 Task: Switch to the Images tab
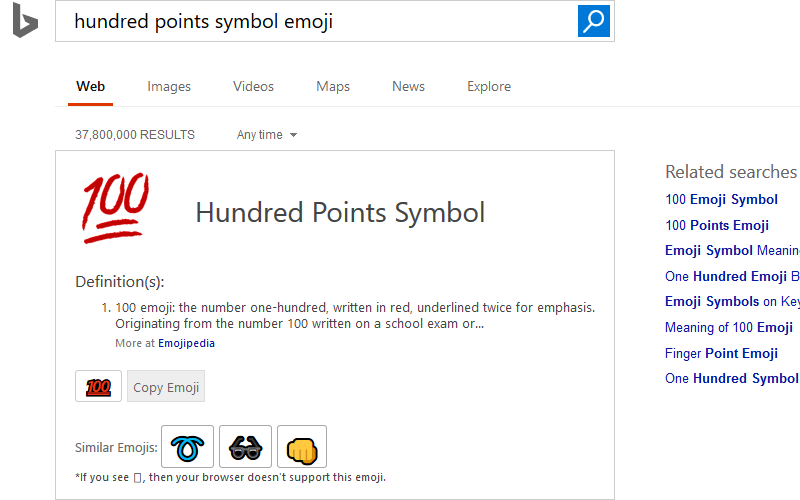pyautogui.click(x=169, y=86)
